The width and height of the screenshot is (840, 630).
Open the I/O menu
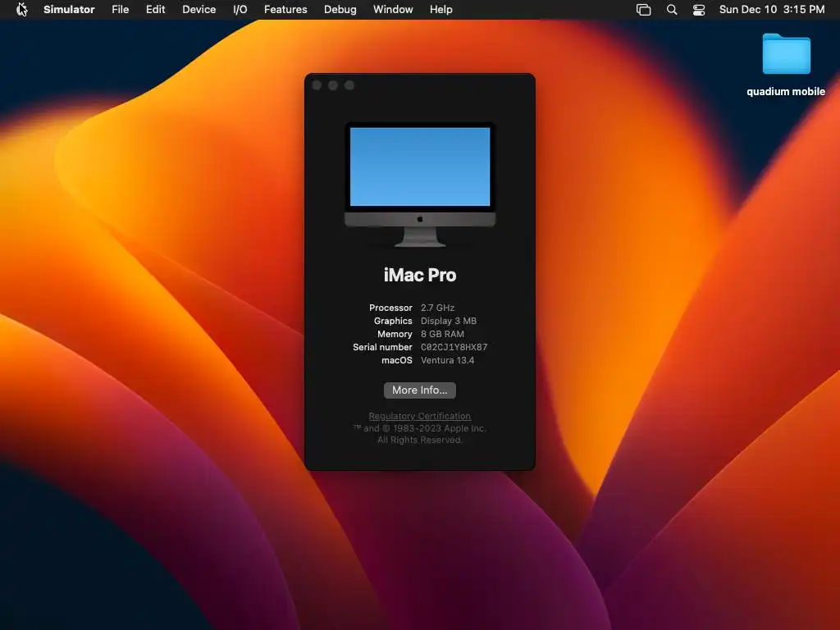coord(240,9)
